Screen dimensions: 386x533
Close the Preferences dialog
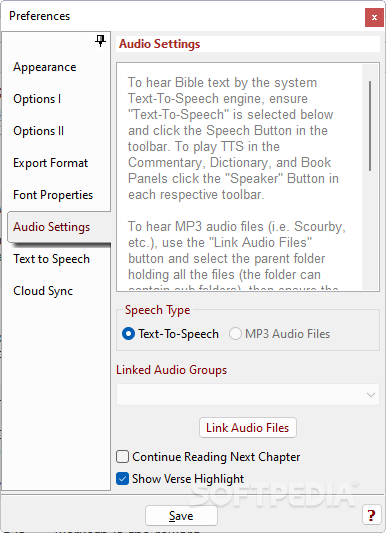click(374, 18)
